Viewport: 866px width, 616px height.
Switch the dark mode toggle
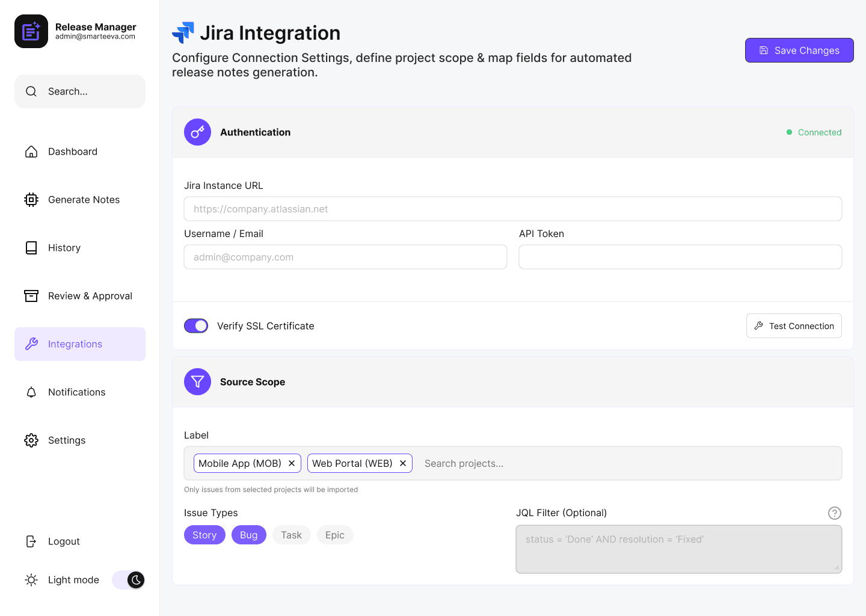(x=129, y=580)
